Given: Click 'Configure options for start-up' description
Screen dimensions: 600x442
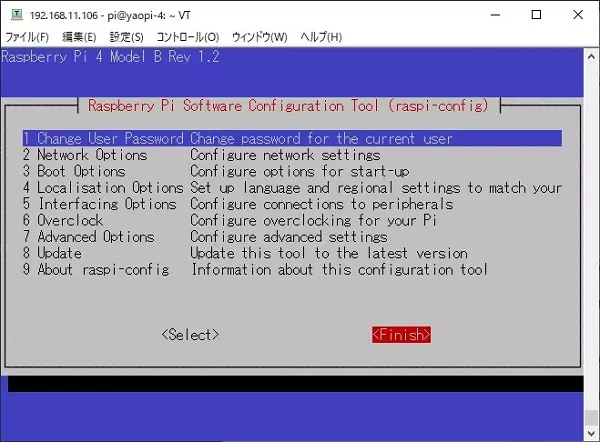Looking at the screenshot, I should 300,171.
